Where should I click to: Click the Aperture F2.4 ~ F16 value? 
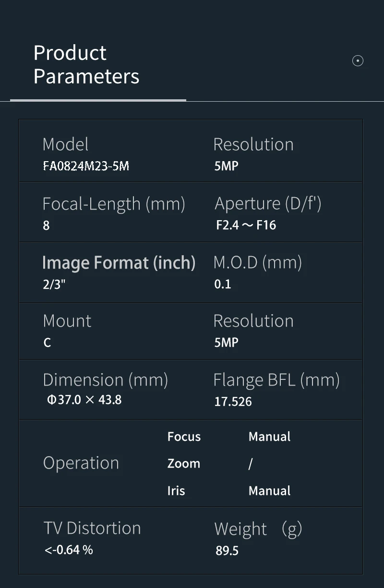(246, 225)
